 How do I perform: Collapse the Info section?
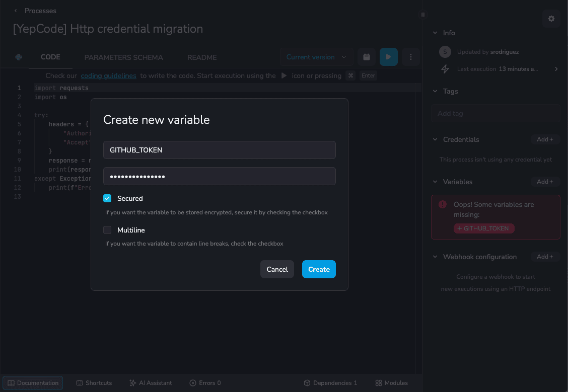[x=435, y=33]
